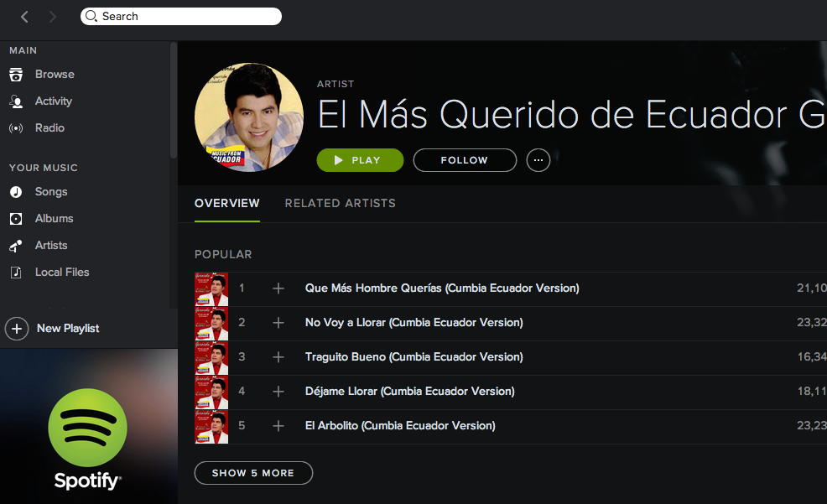Click the Radio broadcast icon

16,128
